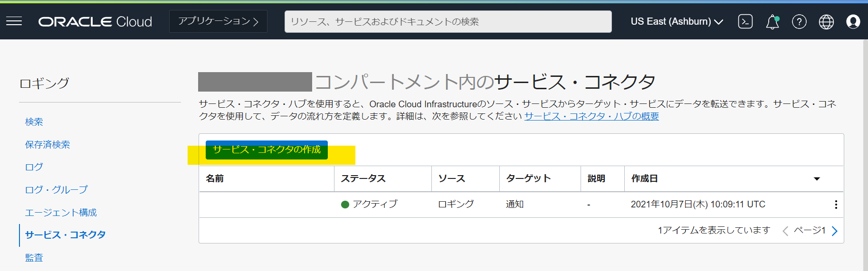
Task: Go to next page with right chevron
Action: [x=835, y=231]
